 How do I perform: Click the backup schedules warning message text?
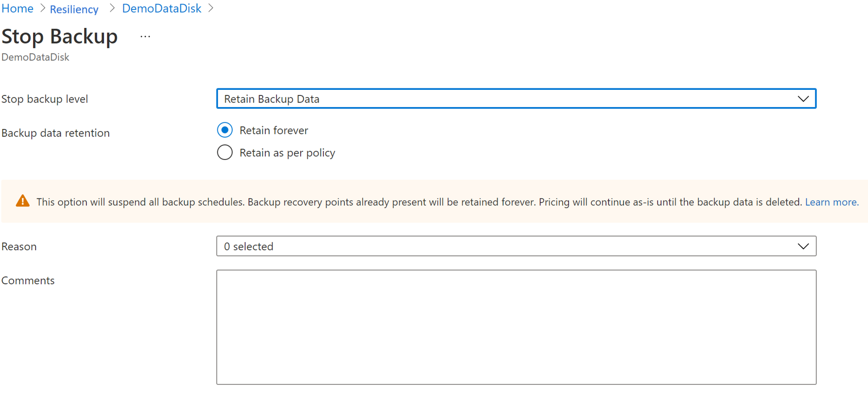[419, 202]
